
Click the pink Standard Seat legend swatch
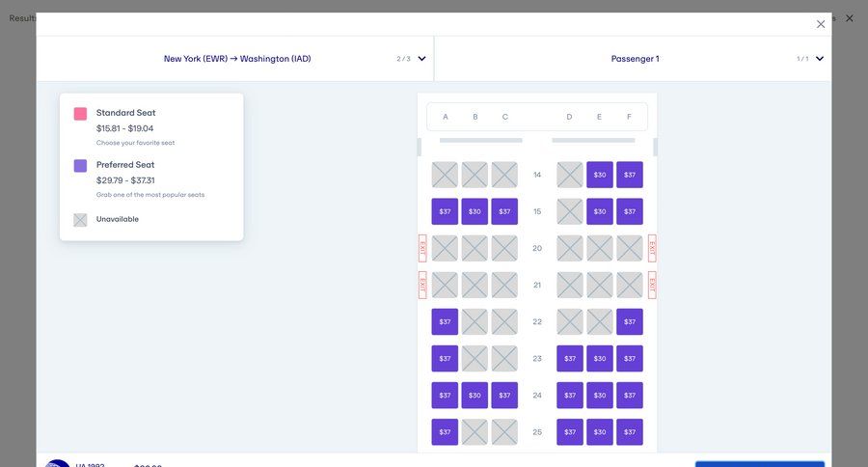80,114
